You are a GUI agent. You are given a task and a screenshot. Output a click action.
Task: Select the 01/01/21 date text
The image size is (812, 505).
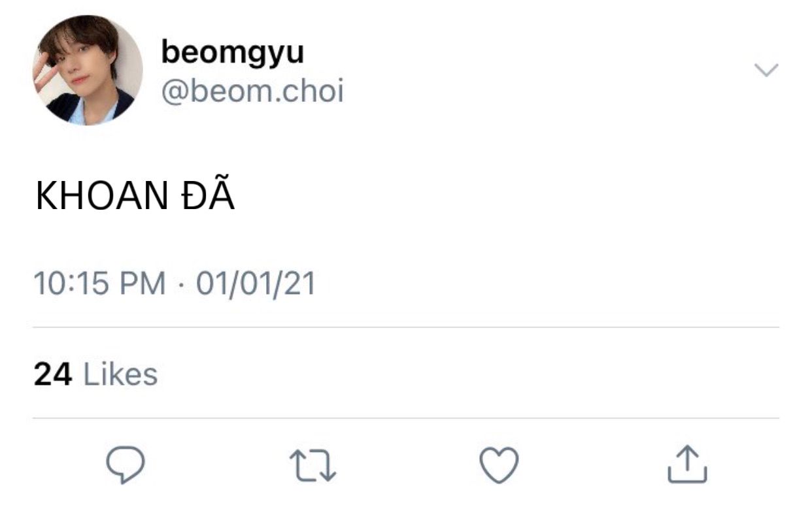[256, 284]
